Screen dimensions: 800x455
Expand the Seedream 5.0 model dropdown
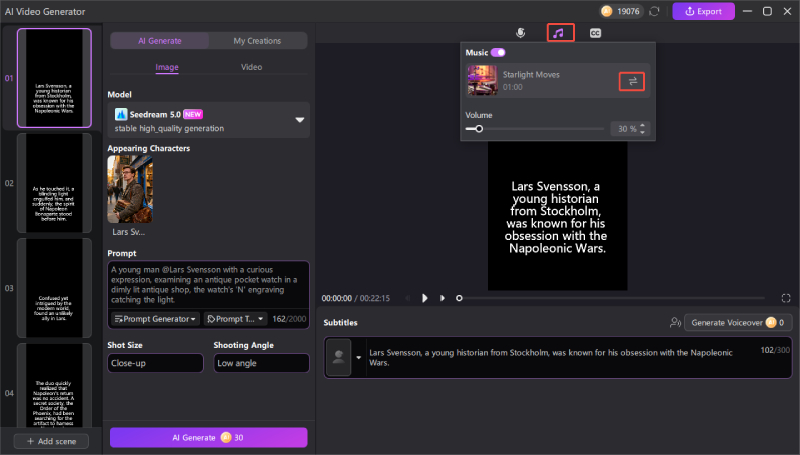[x=299, y=120]
